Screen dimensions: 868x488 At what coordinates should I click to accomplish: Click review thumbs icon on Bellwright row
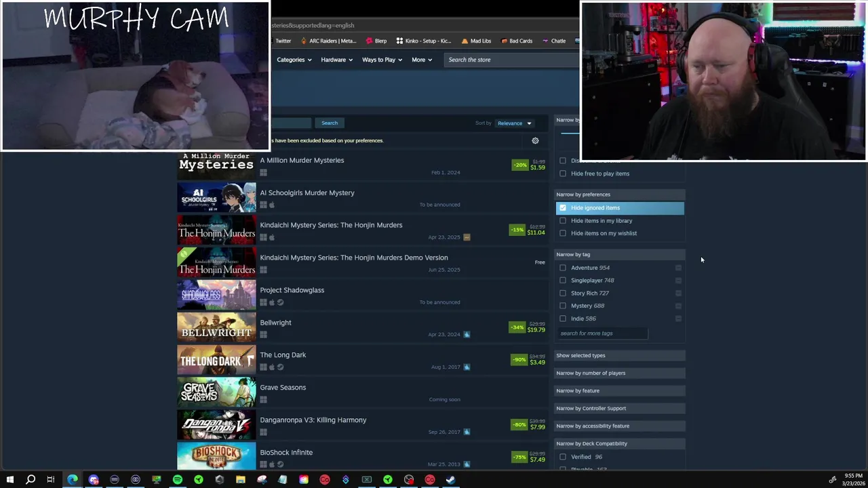coord(467,334)
